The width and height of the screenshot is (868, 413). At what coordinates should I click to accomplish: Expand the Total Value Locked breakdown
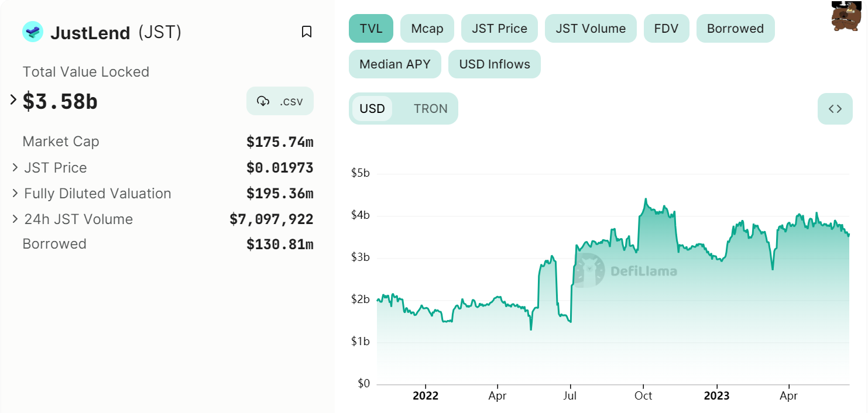point(12,99)
